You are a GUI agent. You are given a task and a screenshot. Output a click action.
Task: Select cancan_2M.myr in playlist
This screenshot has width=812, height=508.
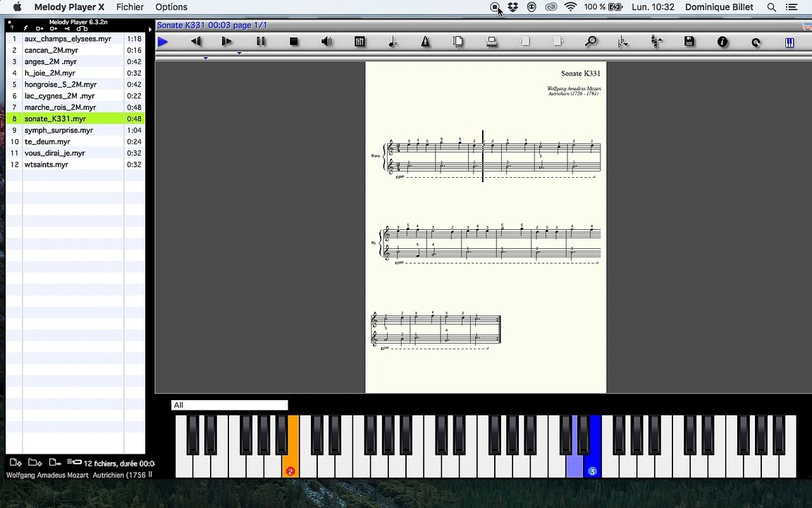tap(75, 50)
